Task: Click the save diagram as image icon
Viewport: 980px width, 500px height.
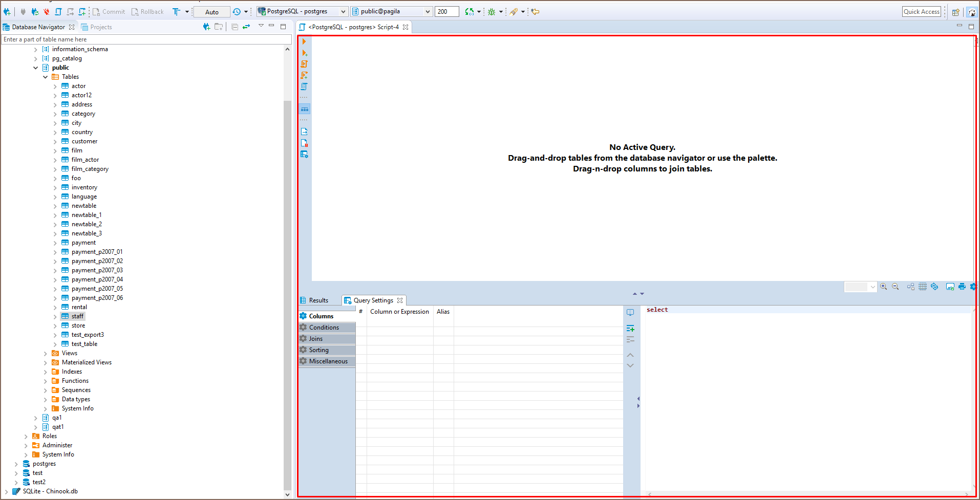Action: [x=950, y=287]
